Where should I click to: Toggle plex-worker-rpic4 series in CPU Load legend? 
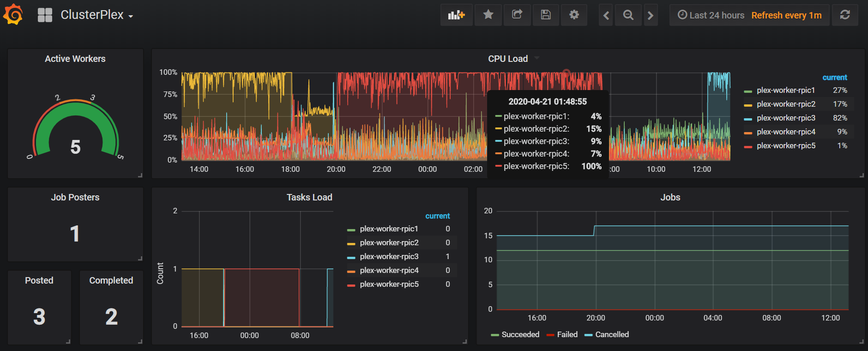point(786,132)
